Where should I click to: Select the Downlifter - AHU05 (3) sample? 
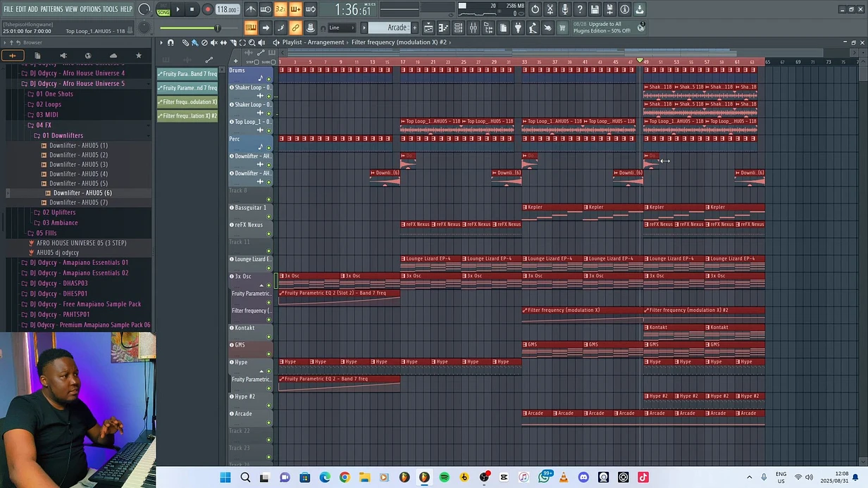tap(78, 164)
